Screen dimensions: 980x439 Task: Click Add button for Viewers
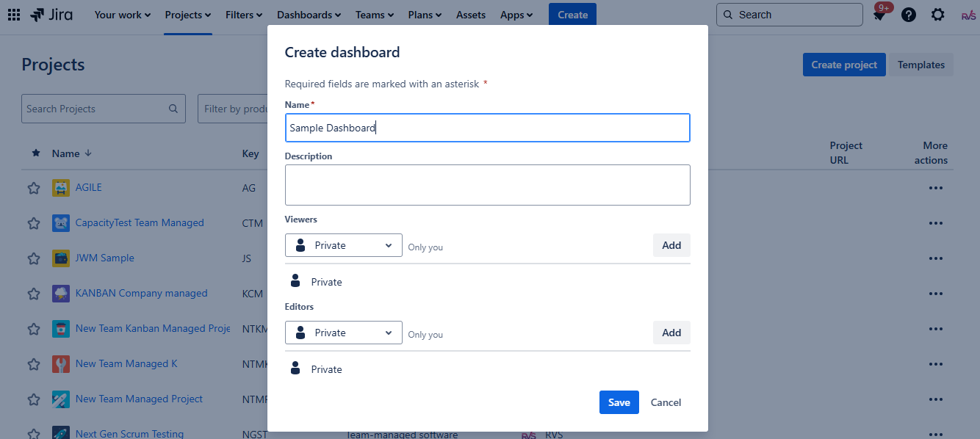coord(671,245)
